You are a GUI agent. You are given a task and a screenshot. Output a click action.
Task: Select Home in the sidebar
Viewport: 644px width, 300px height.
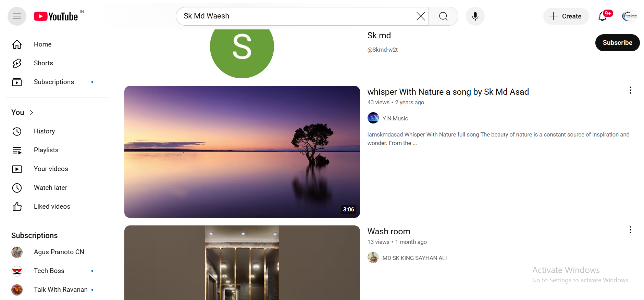[42, 44]
